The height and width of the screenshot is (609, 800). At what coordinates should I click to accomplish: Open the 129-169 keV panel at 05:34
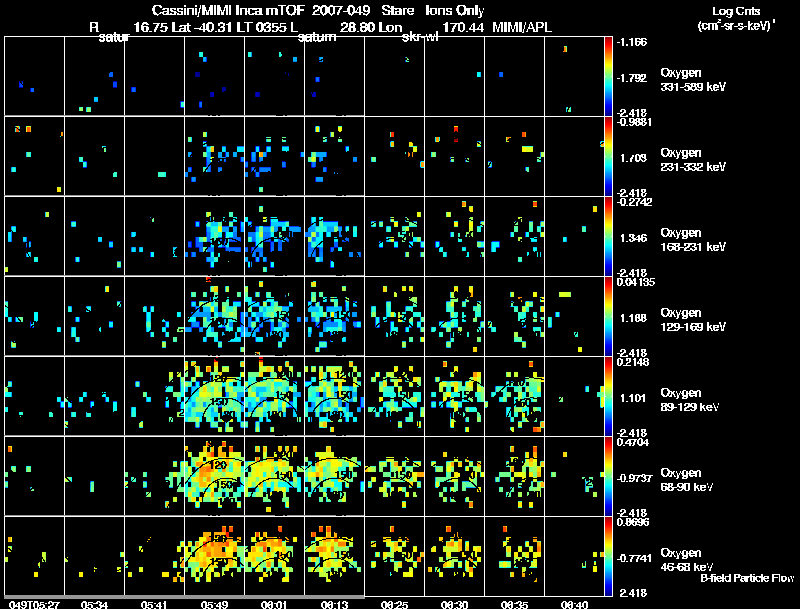[x=94, y=316]
